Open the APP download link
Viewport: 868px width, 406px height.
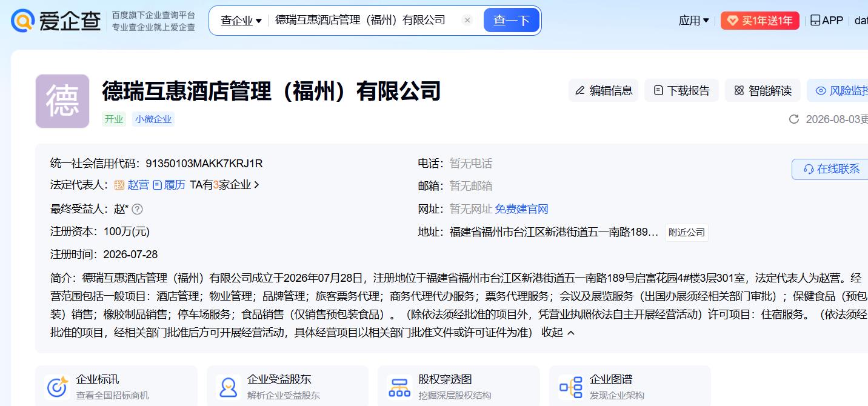click(827, 21)
